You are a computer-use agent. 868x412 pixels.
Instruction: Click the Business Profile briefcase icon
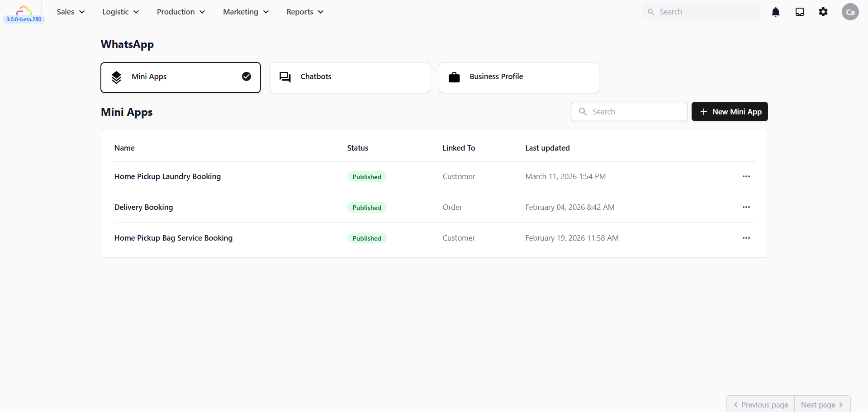[x=454, y=77]
